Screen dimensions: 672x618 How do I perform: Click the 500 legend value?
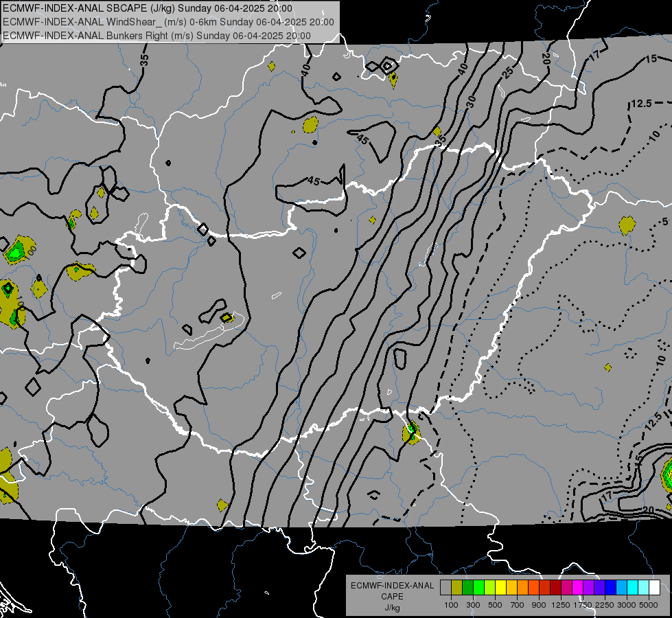tap(495, 605)
